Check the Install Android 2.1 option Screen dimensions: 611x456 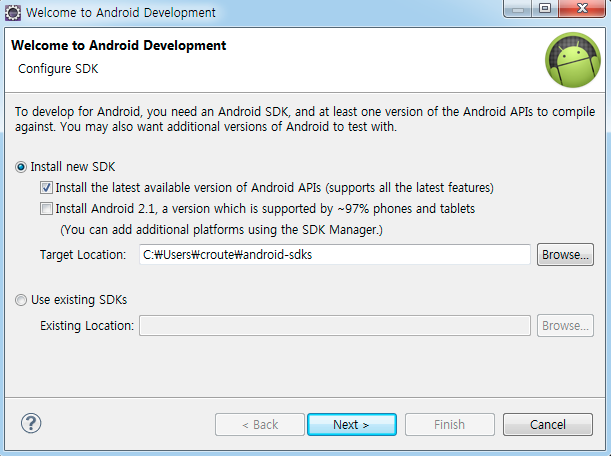(x=46, y=209)
